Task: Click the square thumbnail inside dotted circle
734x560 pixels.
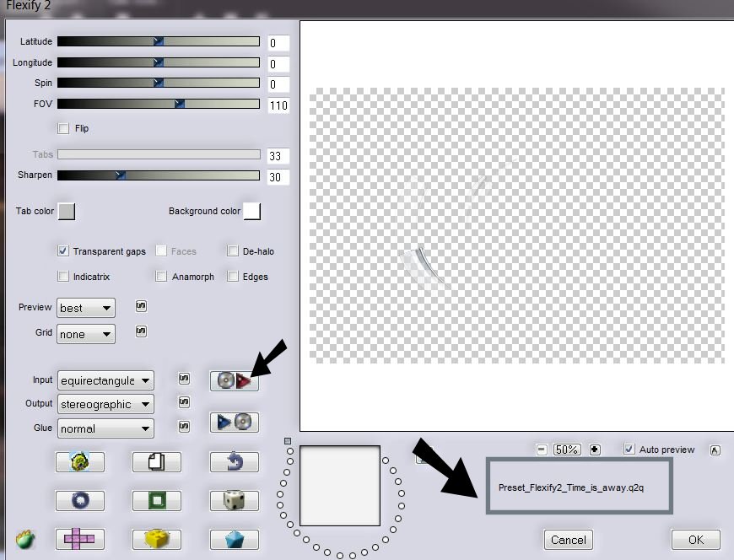Action: click(x=340, y=486)
